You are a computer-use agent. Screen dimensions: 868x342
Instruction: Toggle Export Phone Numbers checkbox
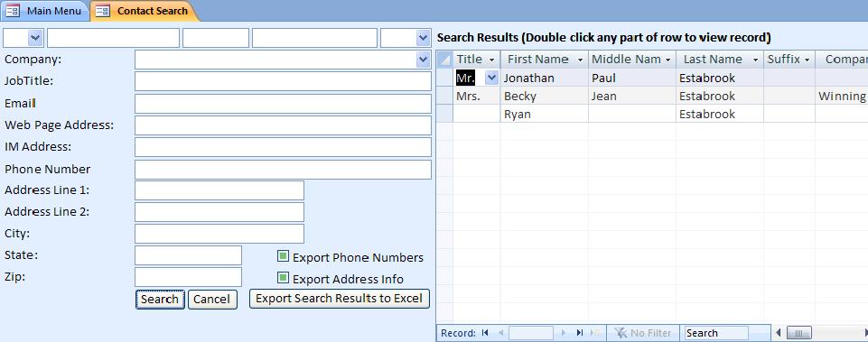[x=283, y=256]
